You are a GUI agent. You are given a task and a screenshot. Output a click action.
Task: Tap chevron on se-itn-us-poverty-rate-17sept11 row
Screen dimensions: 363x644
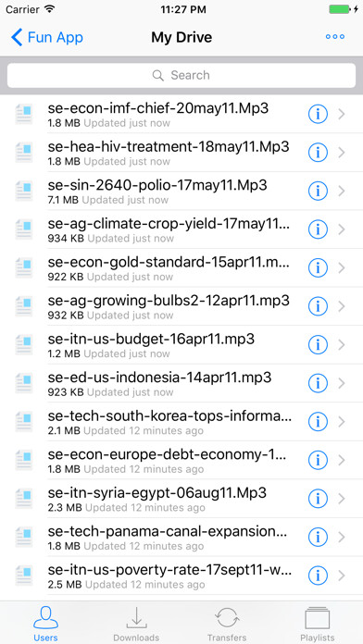coord(341,576)
